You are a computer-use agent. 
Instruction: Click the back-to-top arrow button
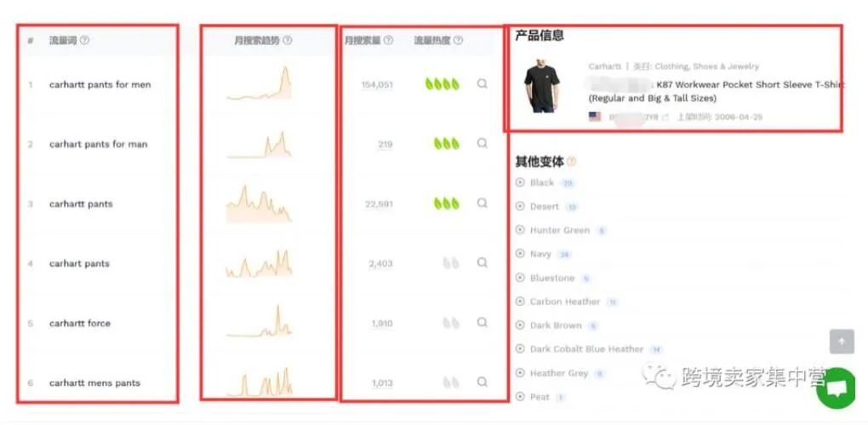tap(842, 342)
